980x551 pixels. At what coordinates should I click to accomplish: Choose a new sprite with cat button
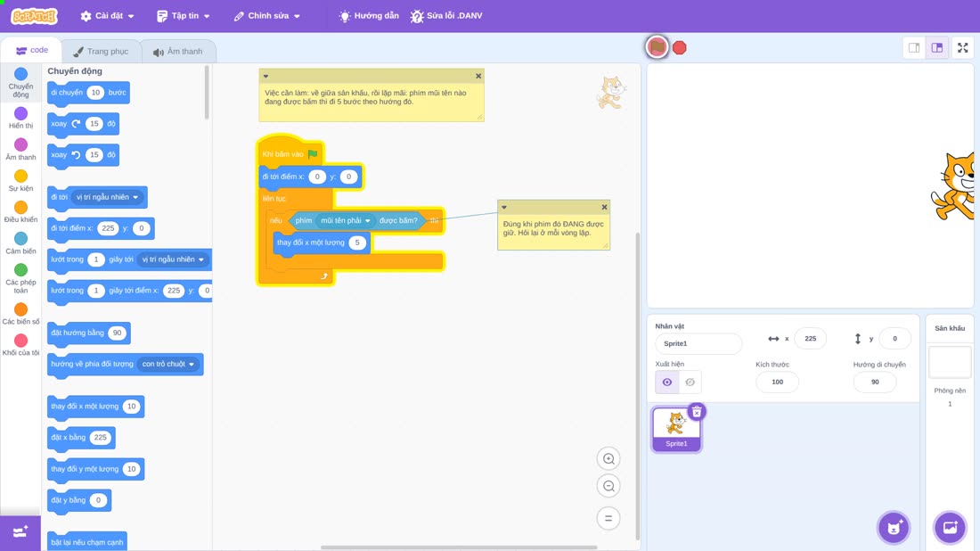point(894,527)
